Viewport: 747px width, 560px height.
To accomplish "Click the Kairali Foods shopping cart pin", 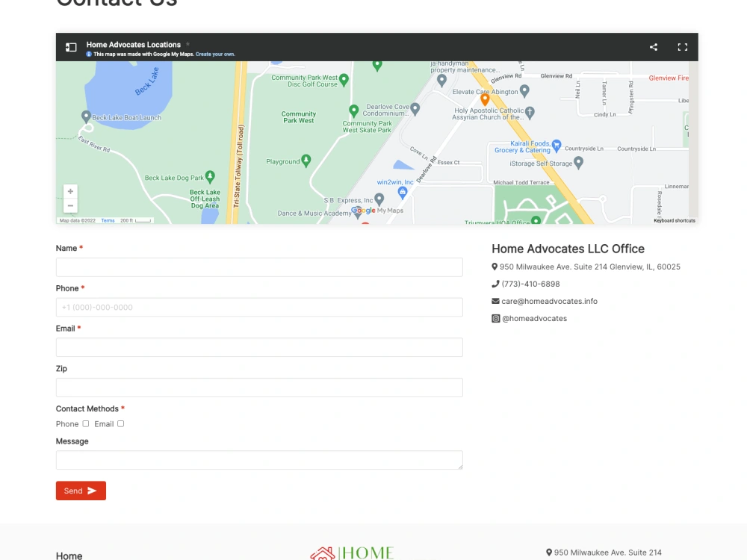I will (557, 146).
